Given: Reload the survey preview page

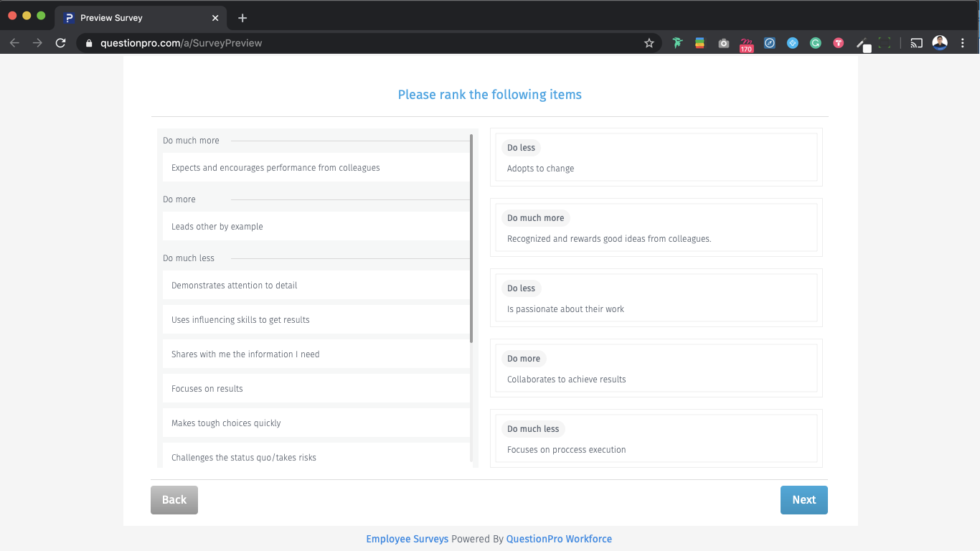Looking at the screenshot, I should [x=61, y=43].
